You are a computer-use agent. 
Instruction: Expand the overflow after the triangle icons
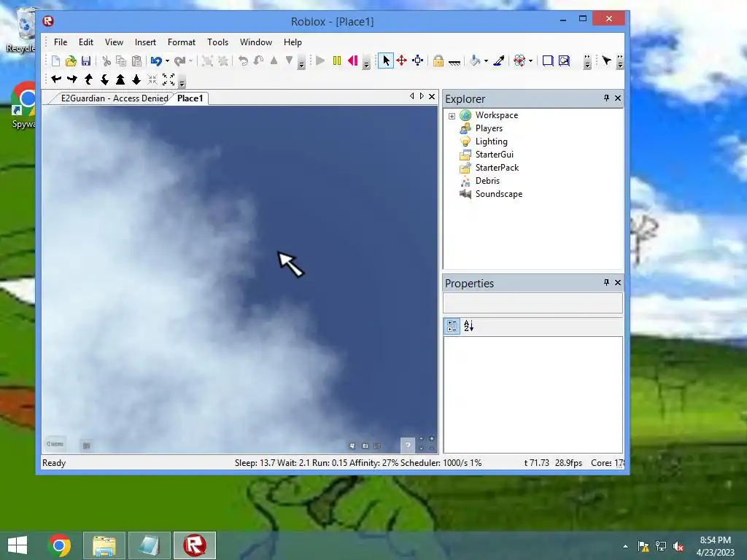pos(301,63)
